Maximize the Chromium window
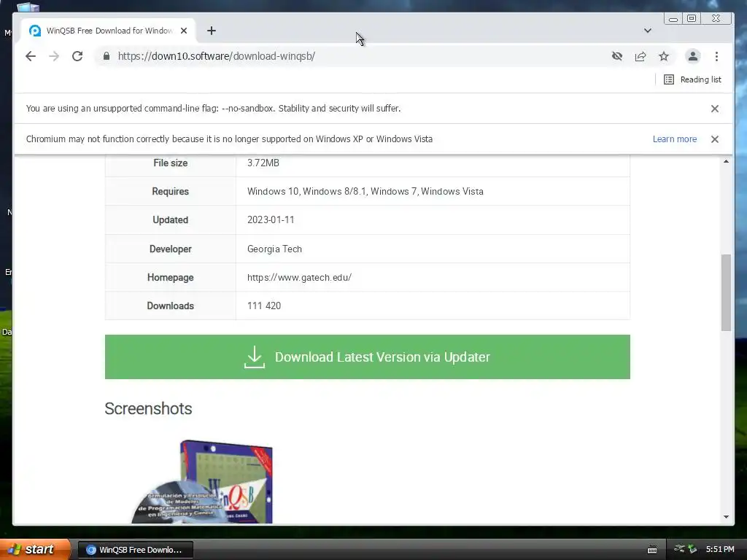The width and height of the screenshot is (747, 560). (692, 18)
